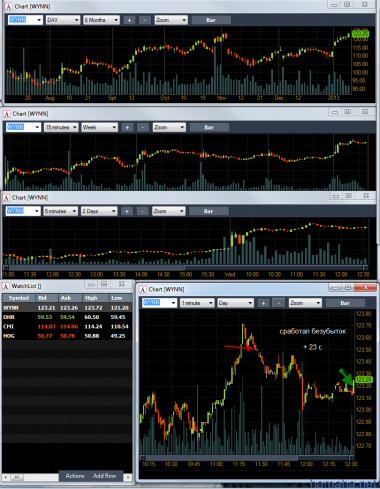Click the horizontal scrollbar under the 5 minutes chart
Screen dimensions: 380x489
coord(186,267)
